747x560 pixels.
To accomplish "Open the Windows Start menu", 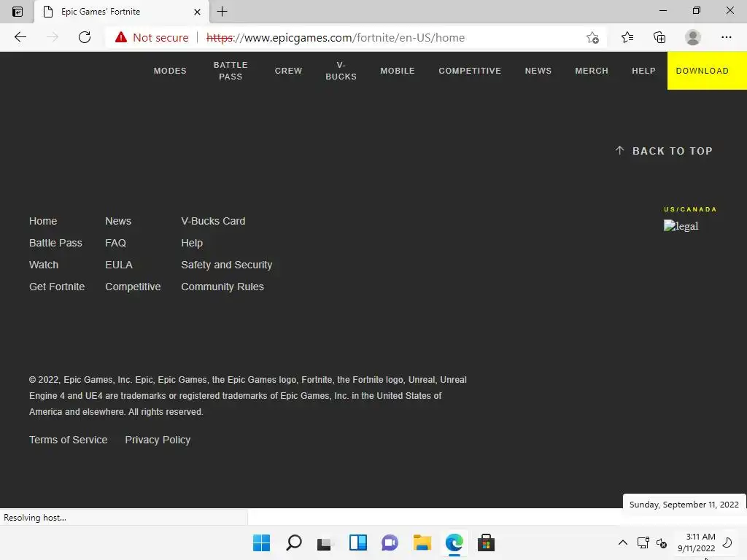I will (x=261, y=542).
